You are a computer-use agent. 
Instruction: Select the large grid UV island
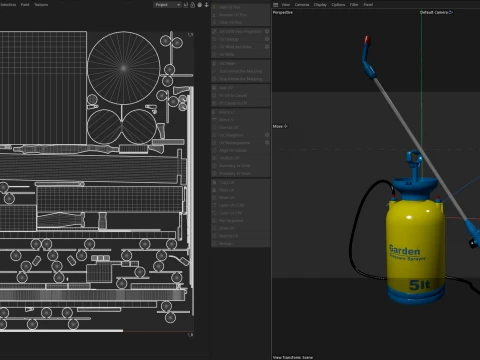tap(43, 88)
